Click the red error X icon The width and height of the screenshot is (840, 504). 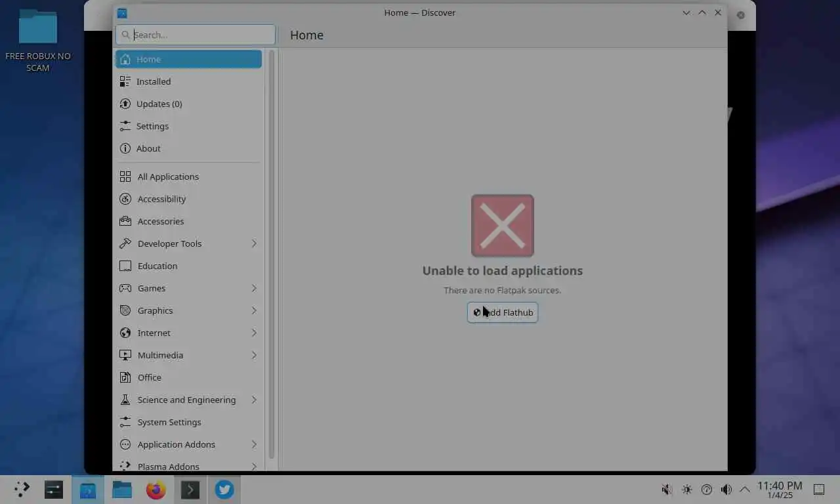[503, 225]
